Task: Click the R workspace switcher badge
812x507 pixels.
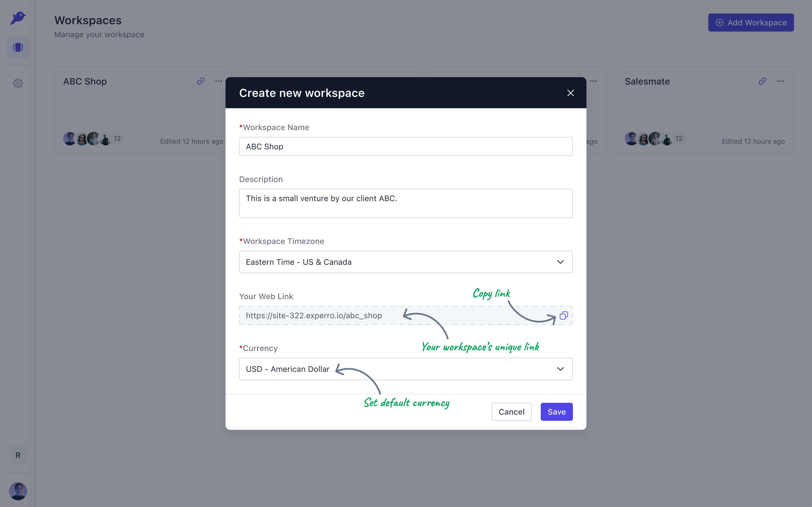Action: pos(18,455)
